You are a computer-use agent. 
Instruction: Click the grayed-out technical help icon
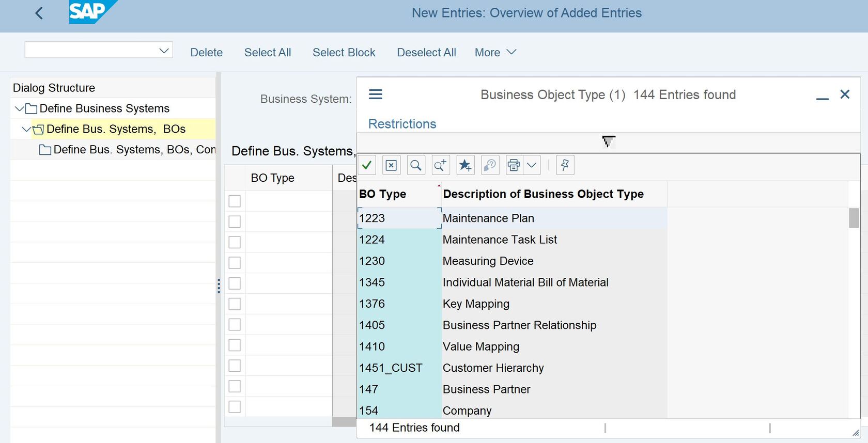(489, 165)
